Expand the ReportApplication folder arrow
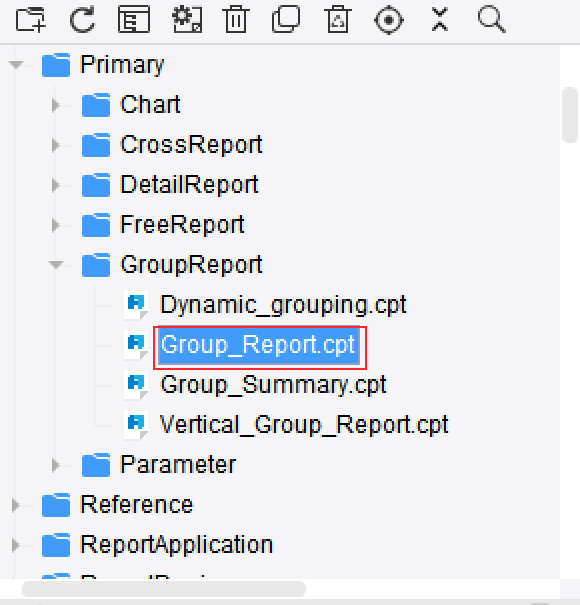The image size is (580, 605). point(16,545)
